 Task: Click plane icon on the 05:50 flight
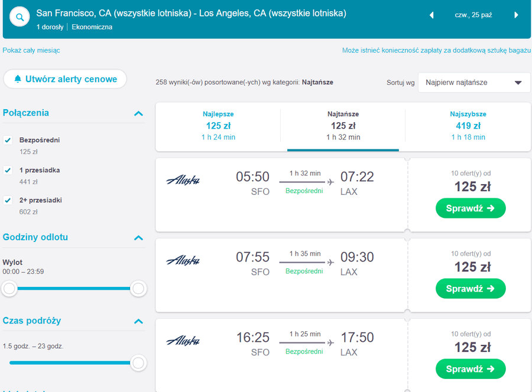pos(330,182)
